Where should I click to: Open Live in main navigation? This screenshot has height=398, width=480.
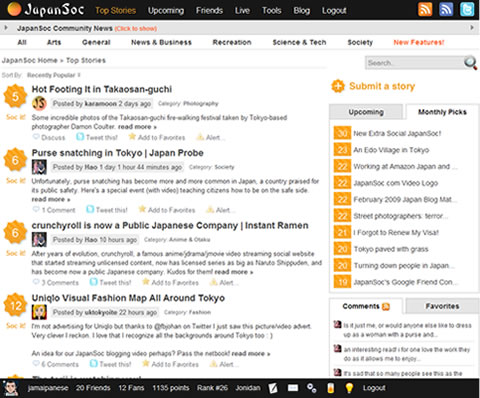coord(242,11)
